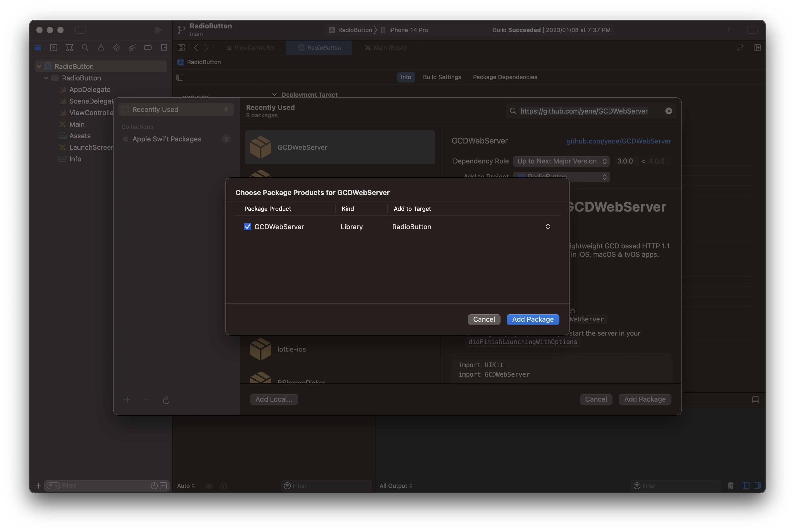Toggle the project targets list sidebar icon

click(x=180, y=77)
